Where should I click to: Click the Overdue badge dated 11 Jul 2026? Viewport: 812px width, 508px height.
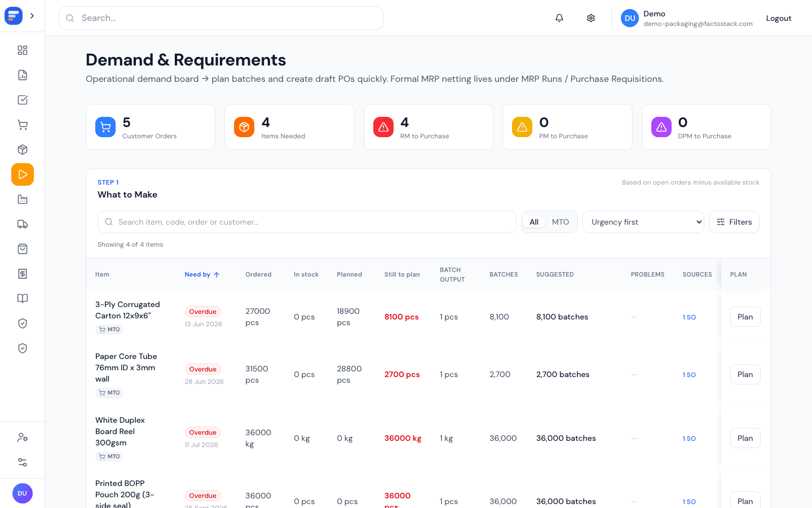point(203,432)
